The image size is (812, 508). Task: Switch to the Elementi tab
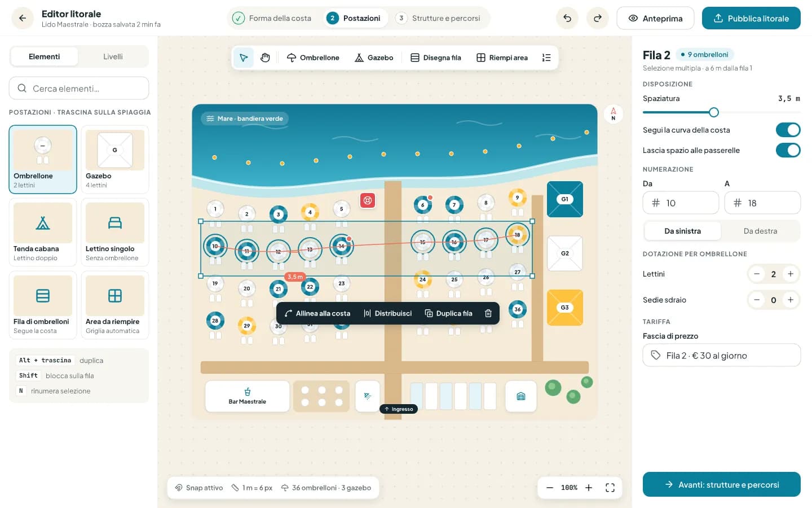click(45, 56)
